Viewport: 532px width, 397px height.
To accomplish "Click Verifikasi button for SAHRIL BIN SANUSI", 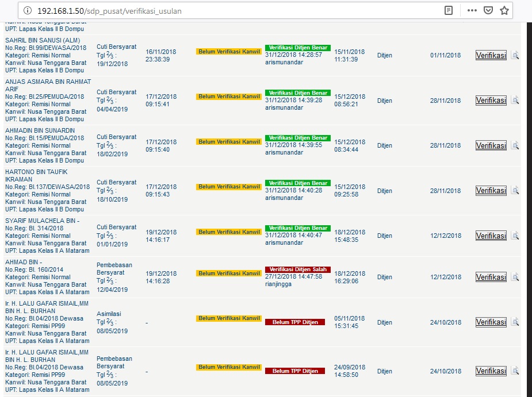I will [491, 55].
